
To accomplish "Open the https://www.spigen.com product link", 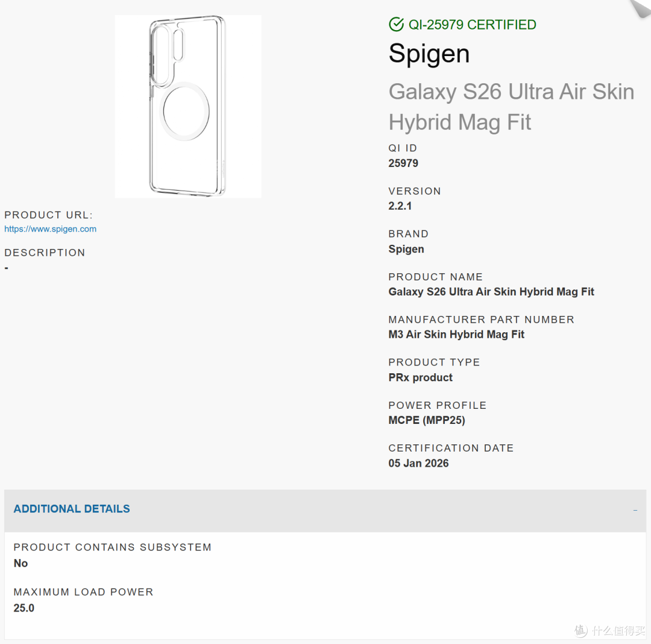I will 50,229.
